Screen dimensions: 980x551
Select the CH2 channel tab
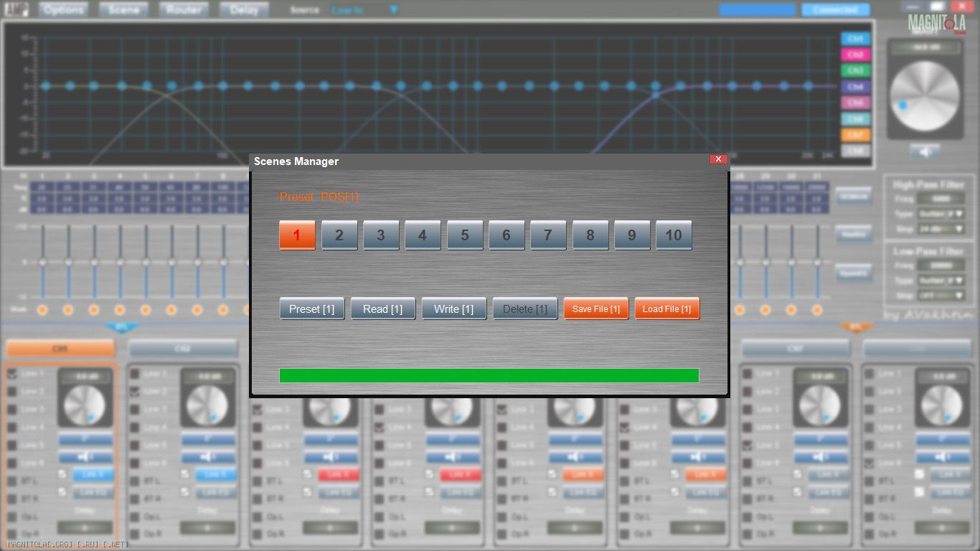tap(183, 349)
